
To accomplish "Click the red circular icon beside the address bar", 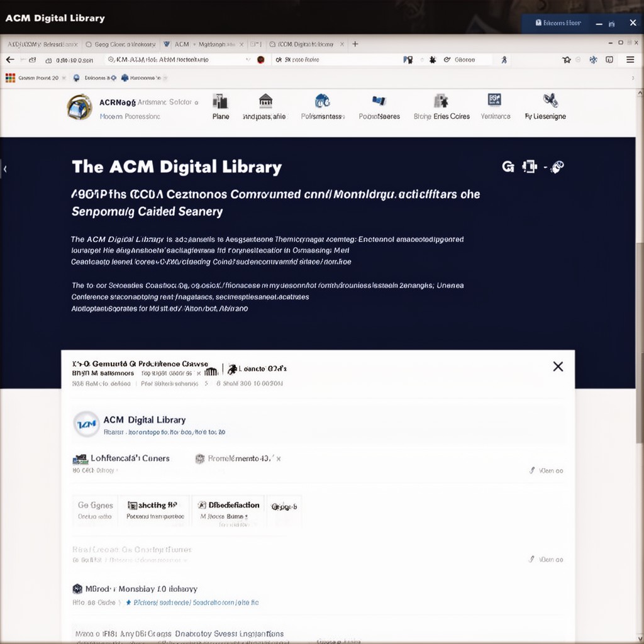I will point(260,60).
